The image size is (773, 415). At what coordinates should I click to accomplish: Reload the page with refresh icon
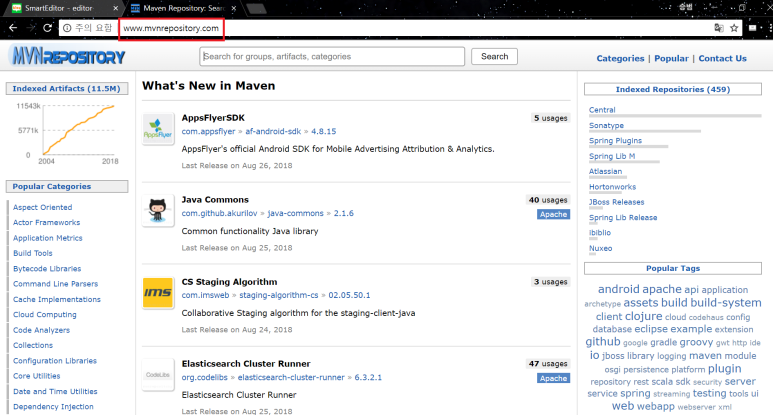(x=47, y=28)
